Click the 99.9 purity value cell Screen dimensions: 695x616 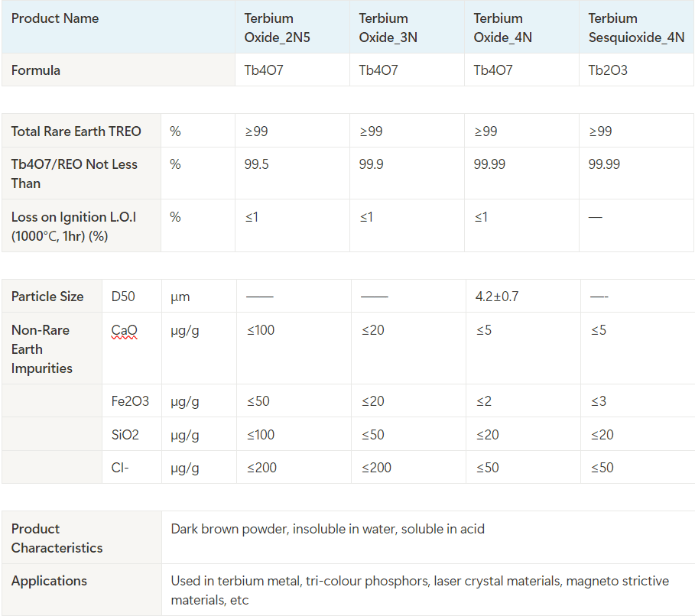point(372,164)
